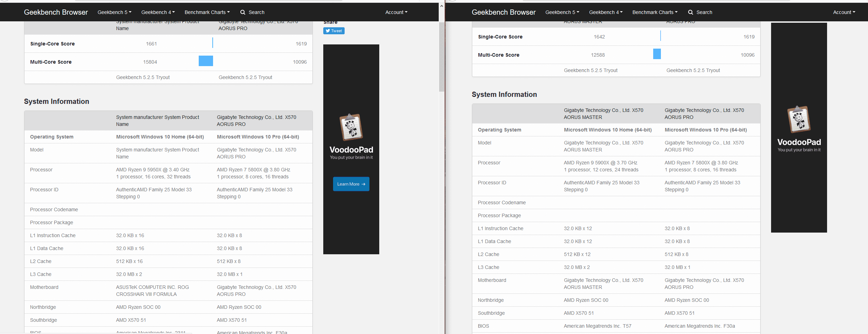Click Geekbench Browser logo in left window
This screenshot has height=334, width=868.
coord(56,12)
